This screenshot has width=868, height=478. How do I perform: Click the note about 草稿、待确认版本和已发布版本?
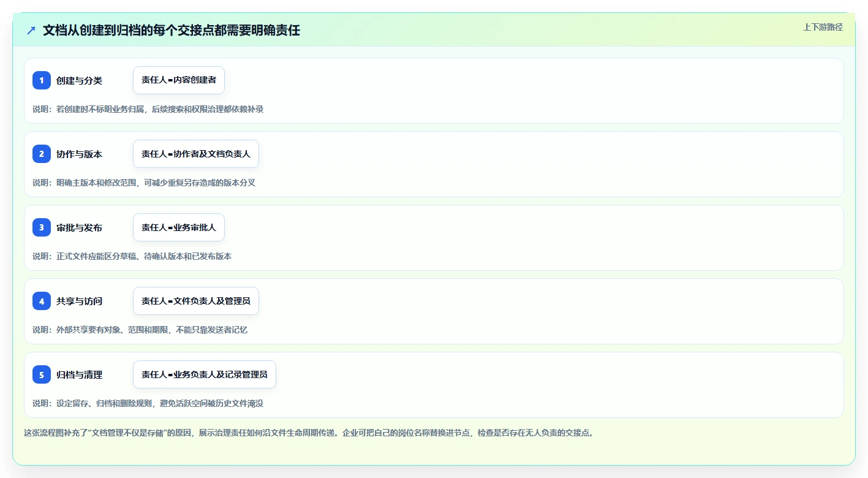point(132,256)
